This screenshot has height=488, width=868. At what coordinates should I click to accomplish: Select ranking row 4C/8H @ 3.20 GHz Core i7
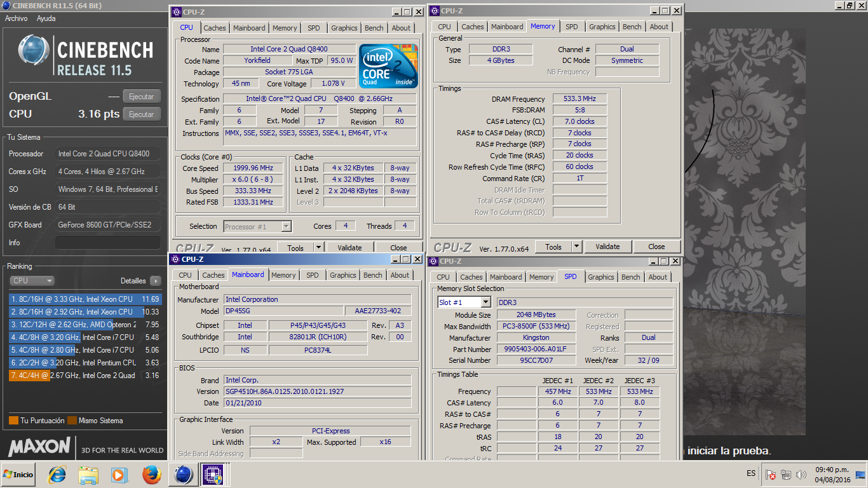pos(86,337)
